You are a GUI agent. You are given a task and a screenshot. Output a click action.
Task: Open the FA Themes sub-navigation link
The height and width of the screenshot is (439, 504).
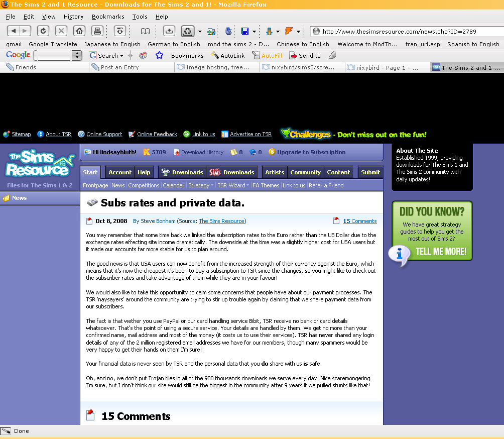[266, 185]
